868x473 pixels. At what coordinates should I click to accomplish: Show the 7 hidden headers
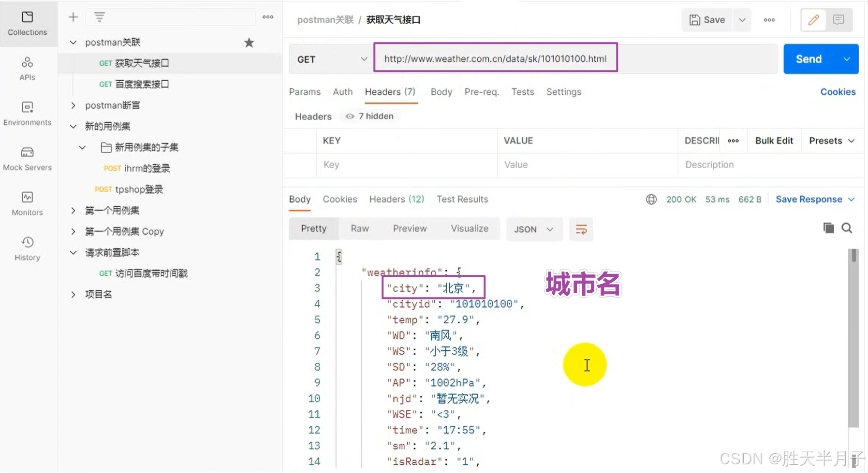(x=370, y=116)
